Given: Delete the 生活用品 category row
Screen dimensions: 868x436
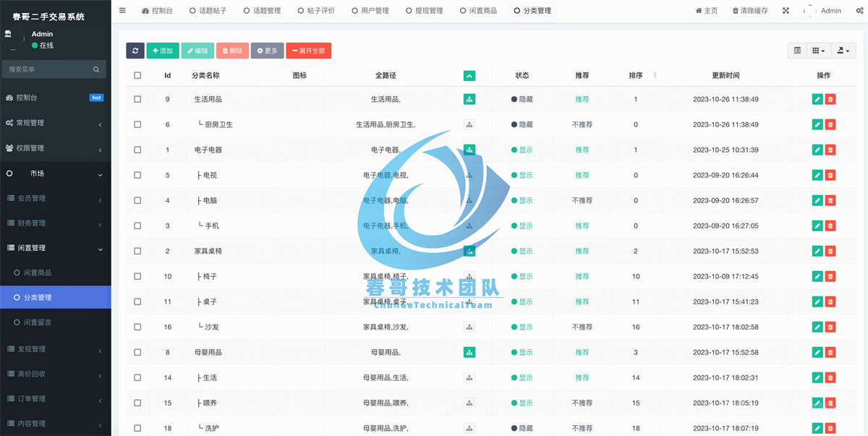Looking at the screenshot, I should point(830,99).
